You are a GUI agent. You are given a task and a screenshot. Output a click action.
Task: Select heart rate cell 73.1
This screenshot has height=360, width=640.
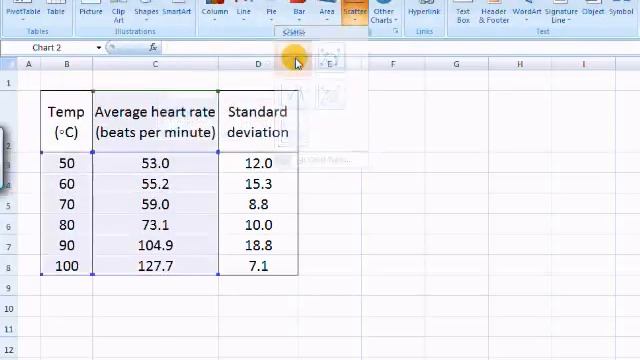click(155, 225)
